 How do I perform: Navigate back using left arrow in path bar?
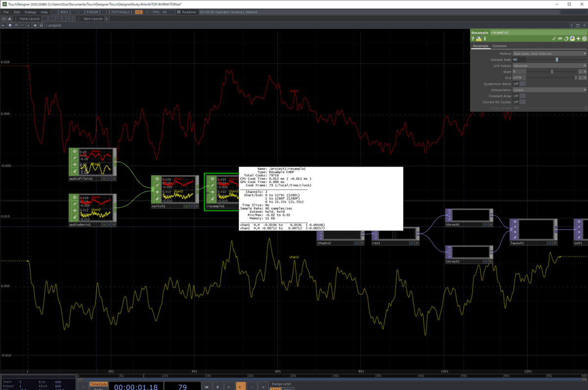pyautogui.click(x=16, y=25)
